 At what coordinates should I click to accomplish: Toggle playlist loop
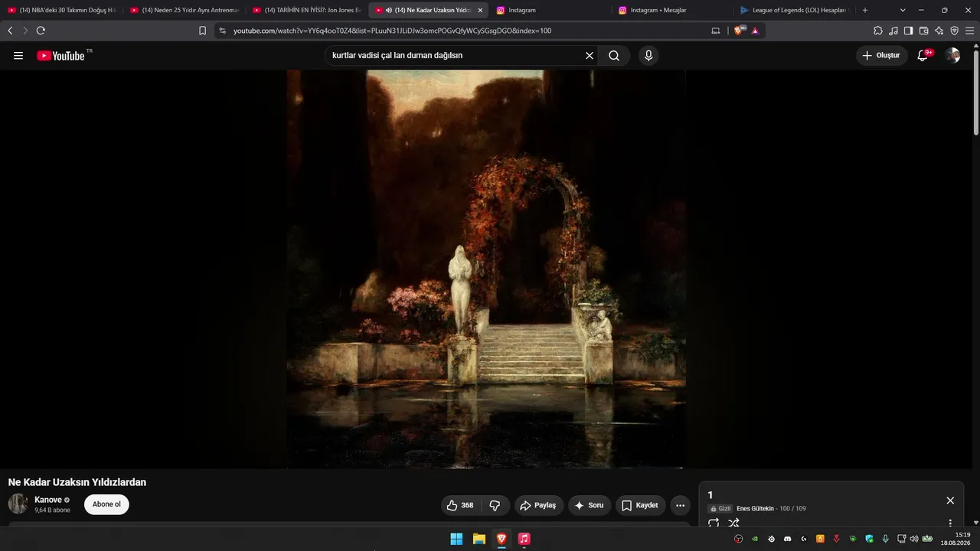coord(714,523)
